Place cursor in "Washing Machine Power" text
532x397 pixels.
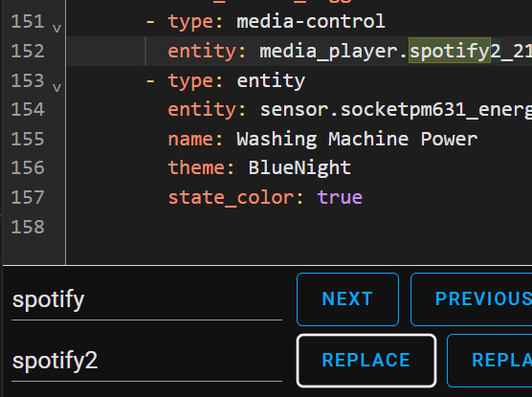coord(357,139)
